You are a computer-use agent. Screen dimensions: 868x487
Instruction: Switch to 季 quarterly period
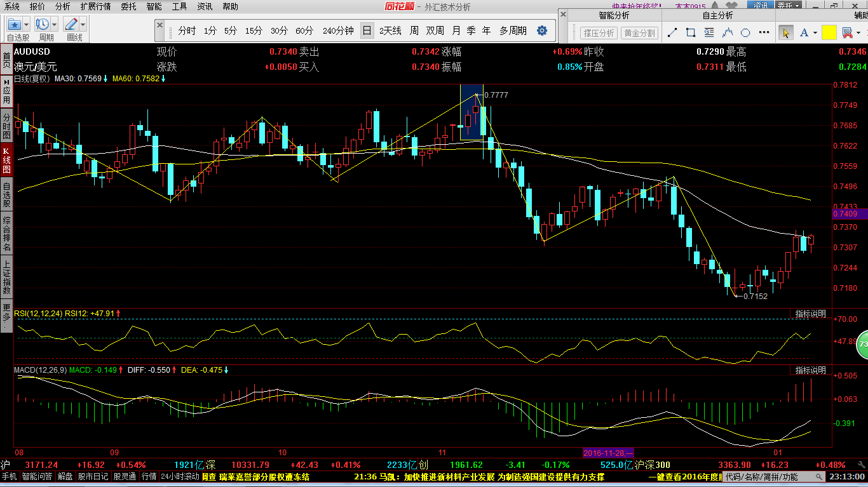click(x=471, y=30)
